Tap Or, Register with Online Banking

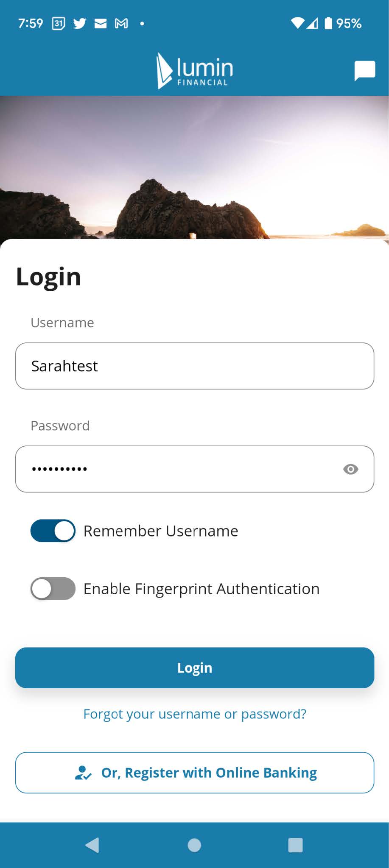[x=195, y=773]
